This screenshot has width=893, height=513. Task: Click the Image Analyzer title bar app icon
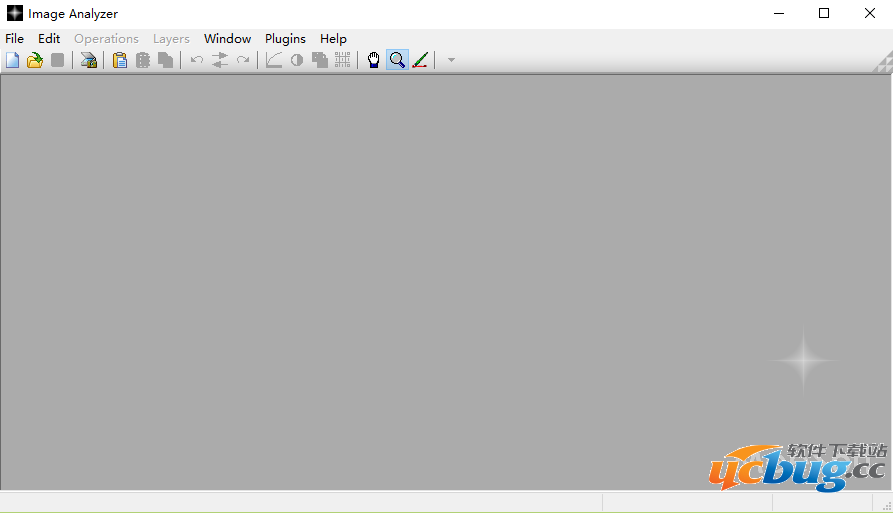(x=15, y=14)
